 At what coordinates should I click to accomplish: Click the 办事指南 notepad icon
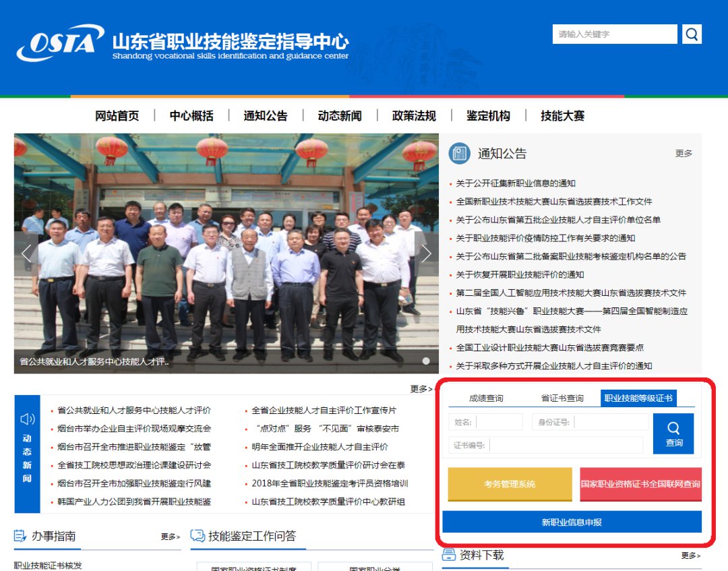[20, 536]
